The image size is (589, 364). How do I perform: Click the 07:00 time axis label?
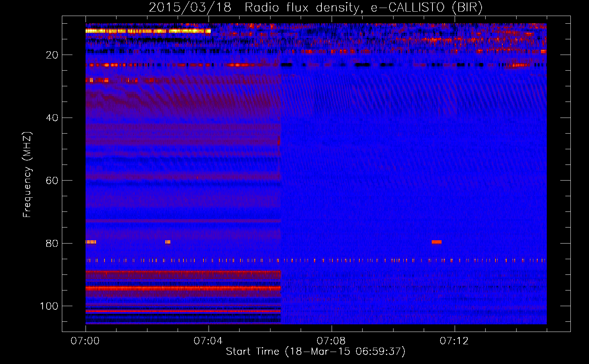[x=85, y=341]
